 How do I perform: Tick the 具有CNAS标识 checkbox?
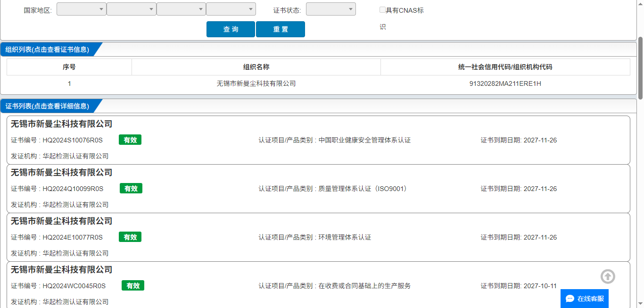click(382, 9)
